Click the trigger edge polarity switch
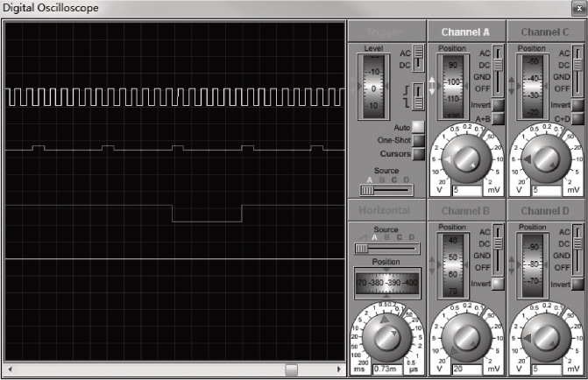Image resolution: width=588 pixels, height=380 pixels. click(418, 96)
